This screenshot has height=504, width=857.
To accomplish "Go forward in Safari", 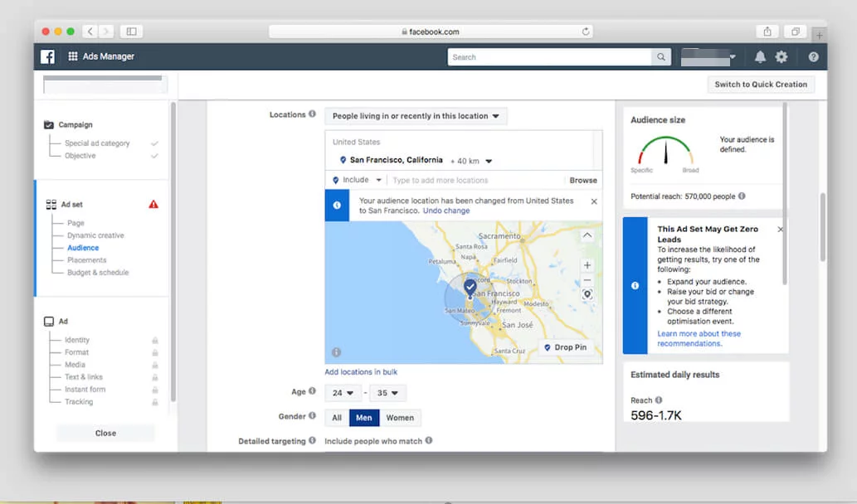I will pos(106,31).
